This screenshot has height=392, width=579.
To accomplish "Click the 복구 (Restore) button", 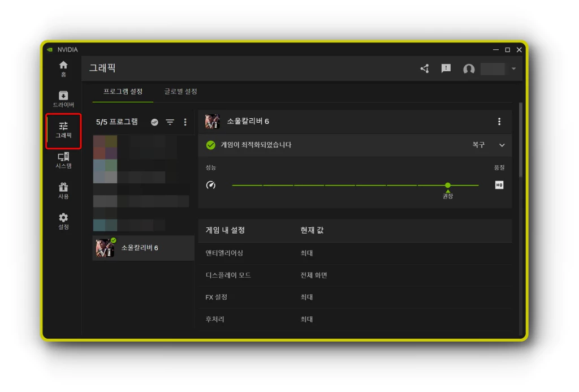I will tap(478, 145).
